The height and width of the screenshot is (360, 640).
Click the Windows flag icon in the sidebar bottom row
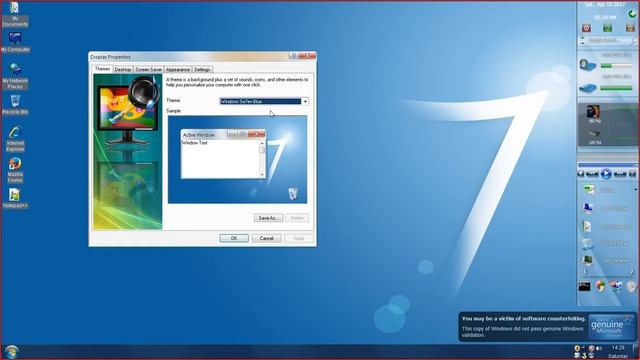(x=616, y=287)
